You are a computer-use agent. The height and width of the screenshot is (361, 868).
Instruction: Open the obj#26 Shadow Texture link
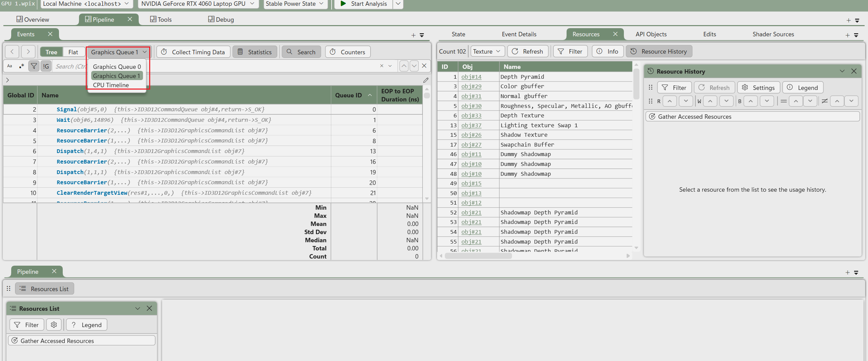(x=471, y=135)
